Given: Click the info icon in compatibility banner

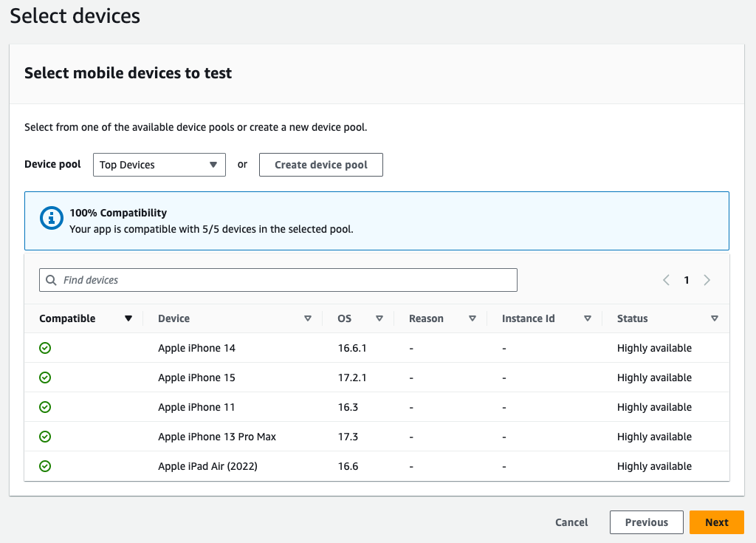Looking at the screenshot, I should pyautogui.click(x=51, y=218).
